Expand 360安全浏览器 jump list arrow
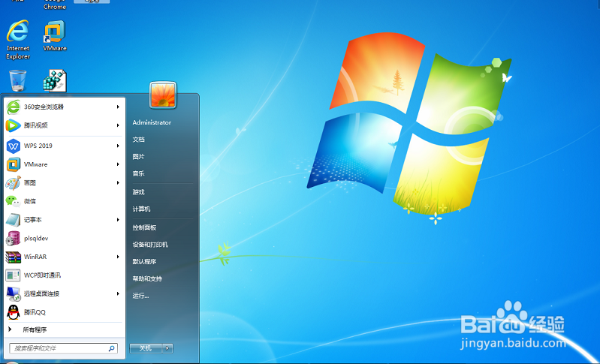Image resolution: width=600 pixels, height=364 pixels. click(118, 107)
